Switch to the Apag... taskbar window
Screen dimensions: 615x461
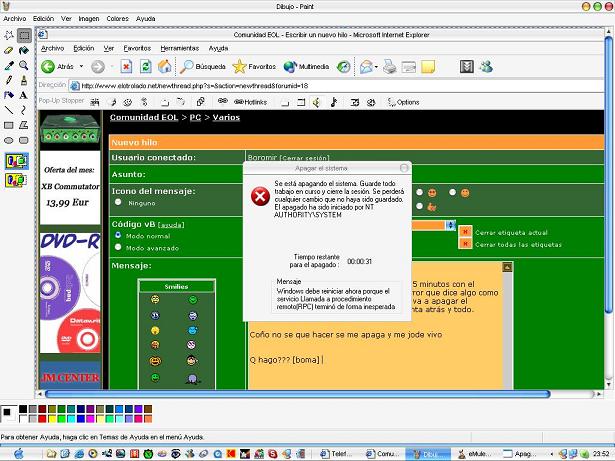(x=520, y=454)
